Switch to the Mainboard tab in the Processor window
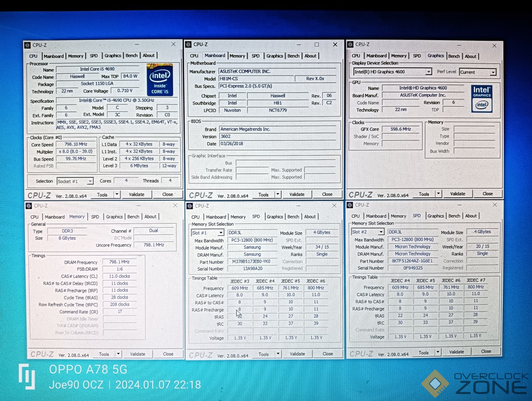 click(x=53, y=56)
